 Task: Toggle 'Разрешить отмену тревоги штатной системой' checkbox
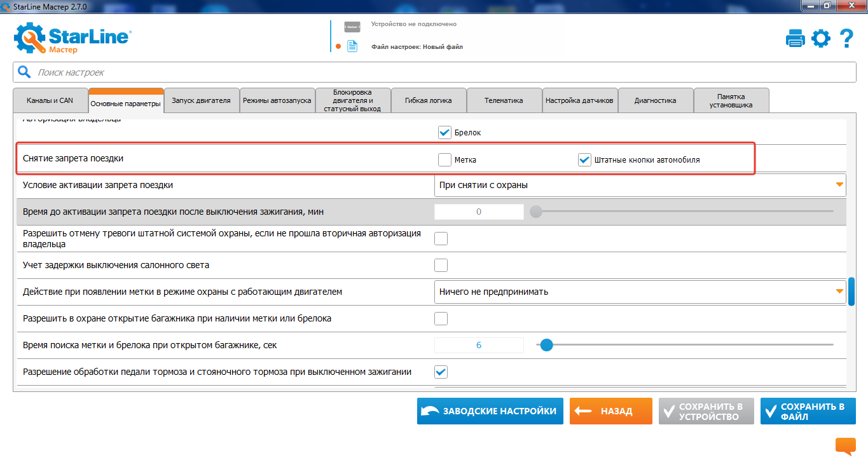[x=441, y=238]
